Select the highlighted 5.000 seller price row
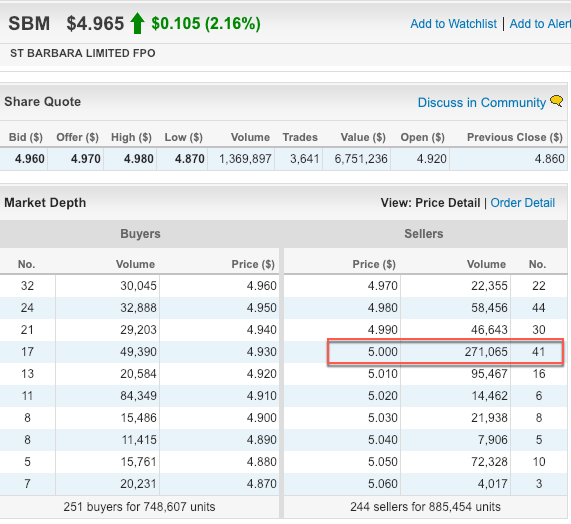The height and width of the screenshot is (524, 571). click(445, 352)
